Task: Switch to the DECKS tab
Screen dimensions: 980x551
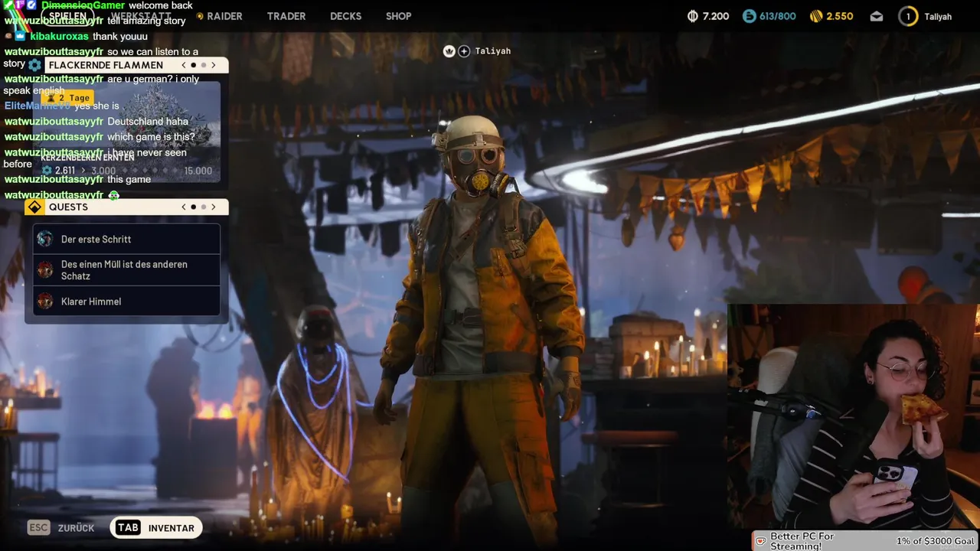Action: pyautogui.click(x=345, y=16)
